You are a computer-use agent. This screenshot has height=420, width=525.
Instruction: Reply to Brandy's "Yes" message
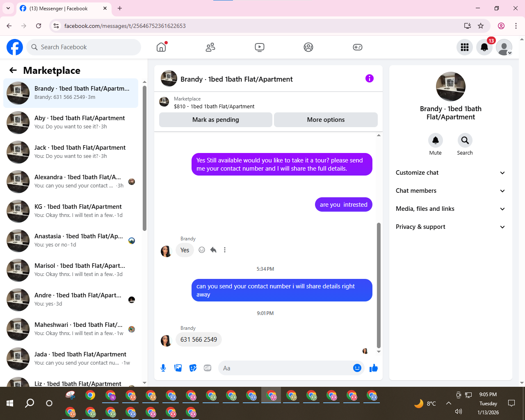click(213, 250)
